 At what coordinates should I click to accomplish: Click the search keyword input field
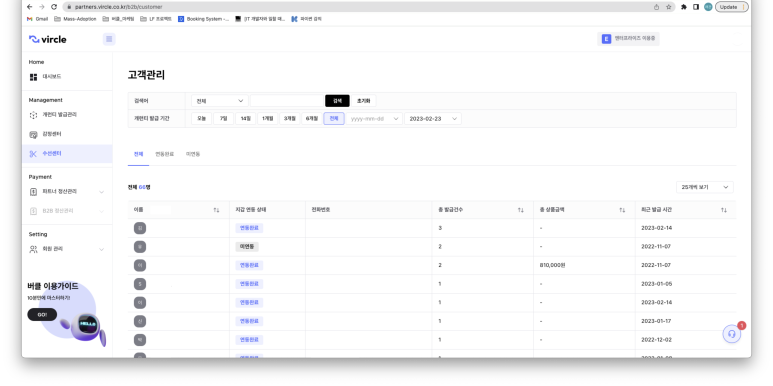(286, 101)
